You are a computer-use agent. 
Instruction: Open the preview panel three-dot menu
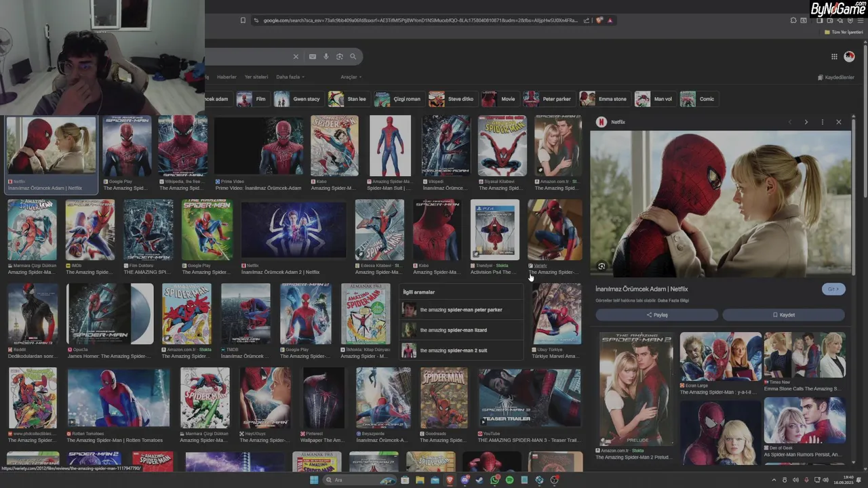(x=822, y=122)
